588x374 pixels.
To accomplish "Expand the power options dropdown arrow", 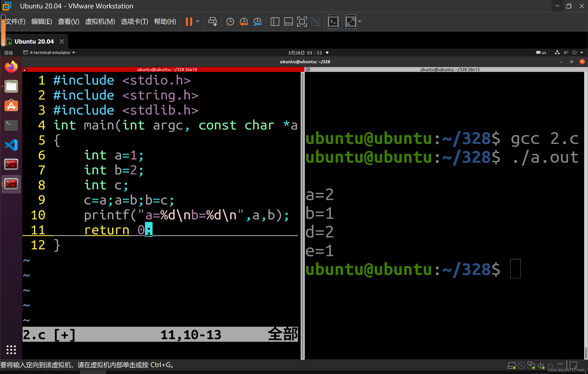I will (x=198, y=21).
